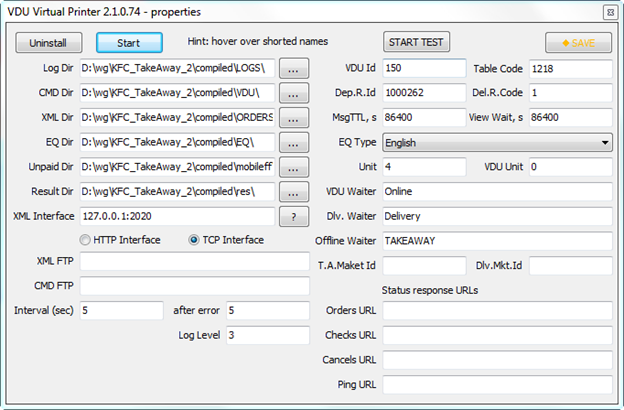Close the properties window
Viewport: 624px width, 410px height.
609,12
